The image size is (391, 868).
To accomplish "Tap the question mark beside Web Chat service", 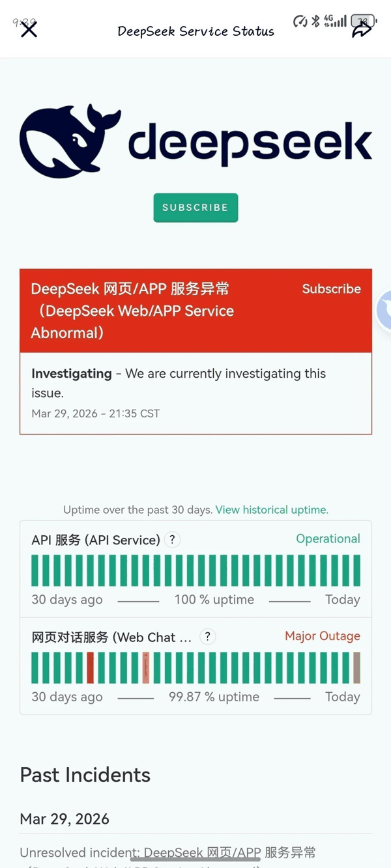I will pyautogui.click(x=207, y=637).
